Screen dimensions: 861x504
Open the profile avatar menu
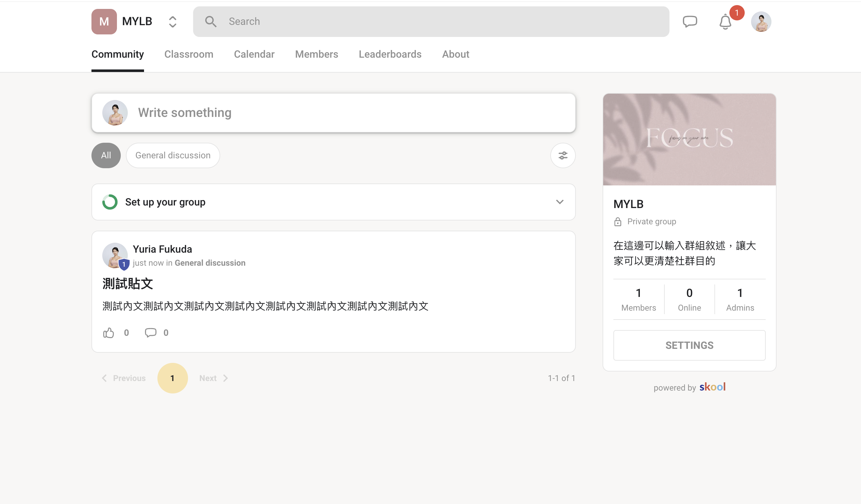tap(761, 22)
